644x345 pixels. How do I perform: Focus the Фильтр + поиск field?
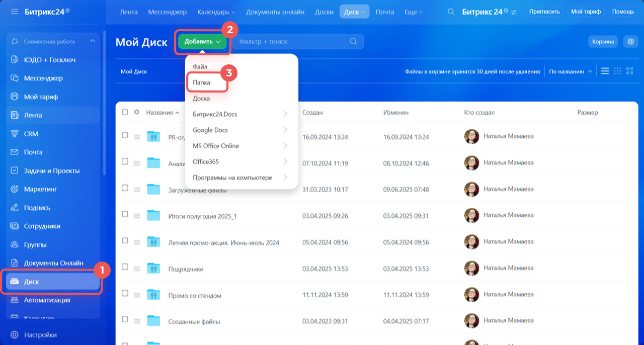298,42
